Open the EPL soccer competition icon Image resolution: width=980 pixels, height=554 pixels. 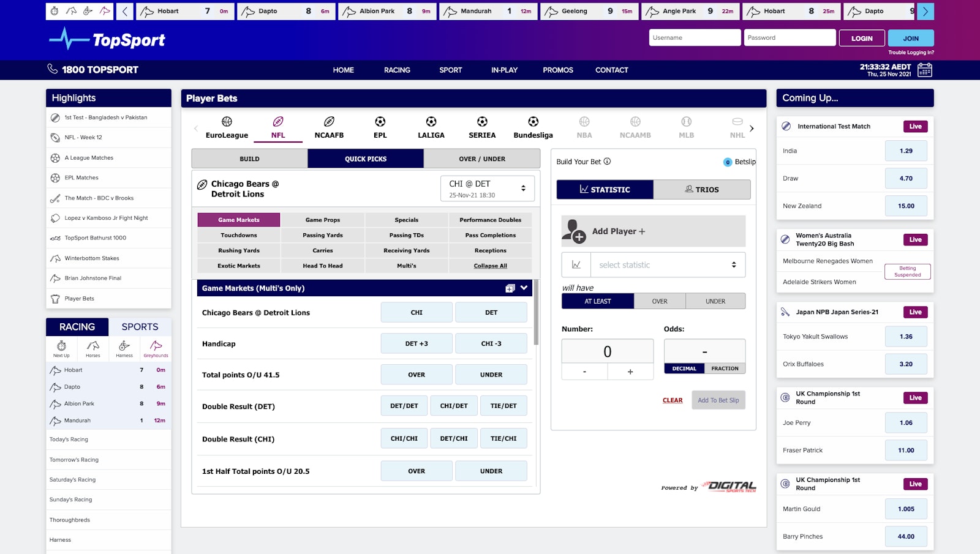point(380,122)
